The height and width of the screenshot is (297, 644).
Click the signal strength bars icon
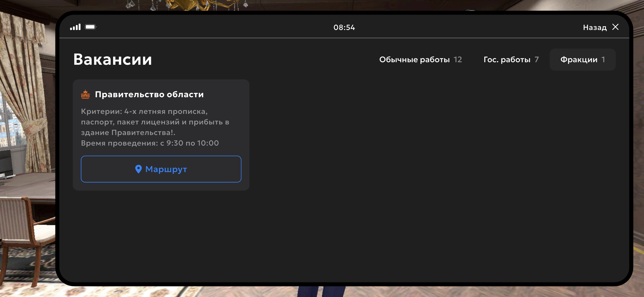click(75, 27)
